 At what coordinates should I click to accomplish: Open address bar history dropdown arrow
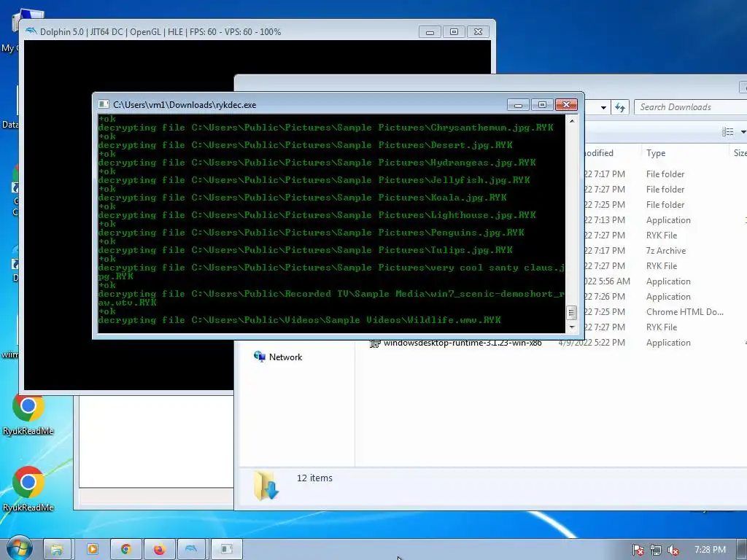[603, 108]
